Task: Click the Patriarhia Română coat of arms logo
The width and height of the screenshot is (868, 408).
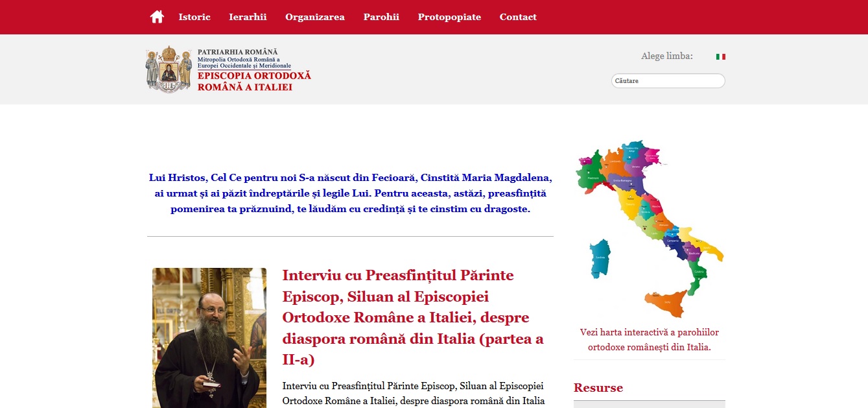Action: [167, 68]
